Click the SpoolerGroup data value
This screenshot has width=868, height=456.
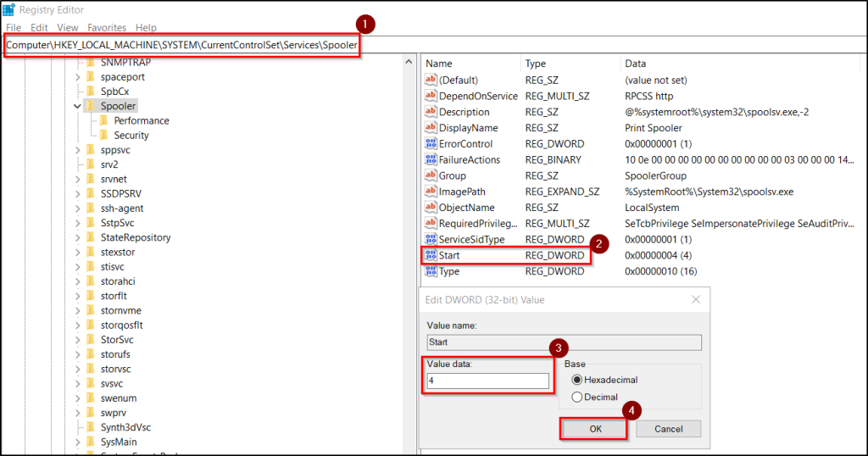coord(655,175)
